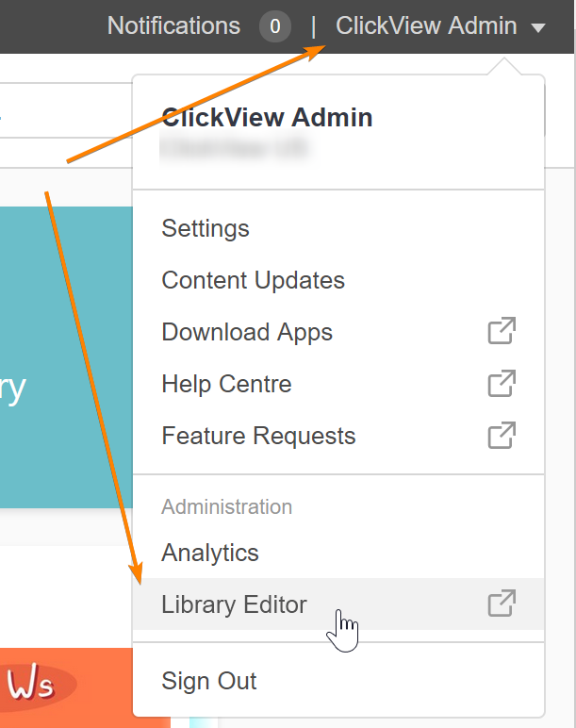
Task: Open the teal library tile on the left
Action: click(x=66, y=357)
